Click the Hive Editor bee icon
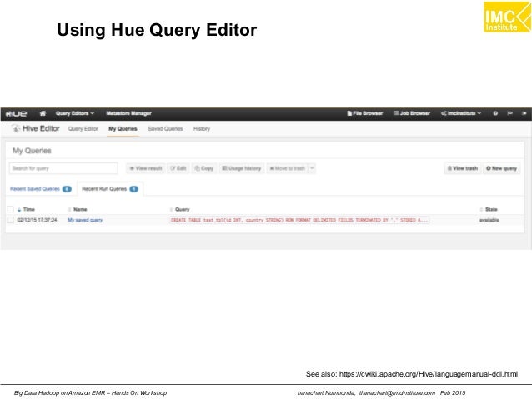Screen dimensions: 532x399 click(x=16, y=128)
